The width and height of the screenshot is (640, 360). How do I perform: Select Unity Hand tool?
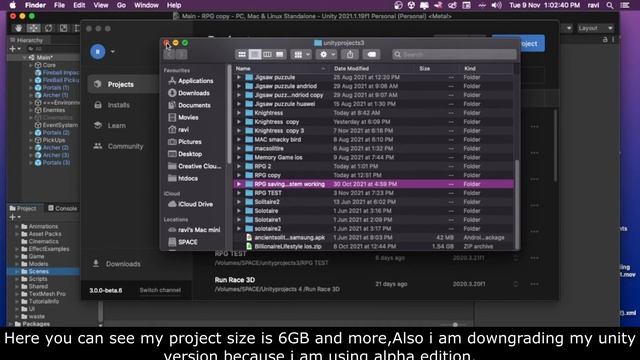coord(18,28)
